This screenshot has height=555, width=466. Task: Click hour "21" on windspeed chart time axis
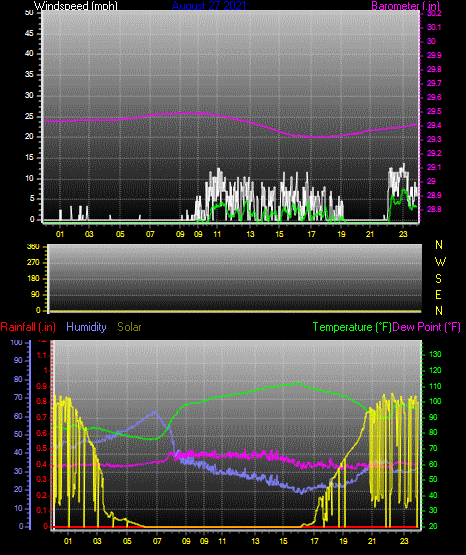(x=370, y=234)
